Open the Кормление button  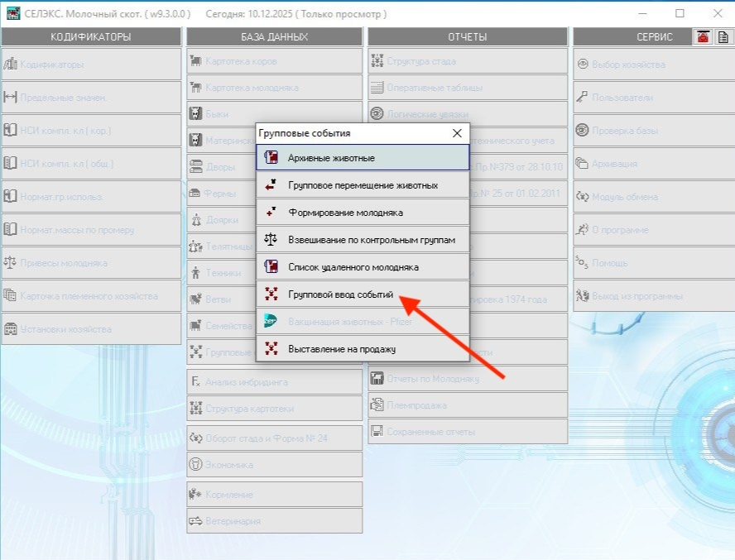(274, 495)
